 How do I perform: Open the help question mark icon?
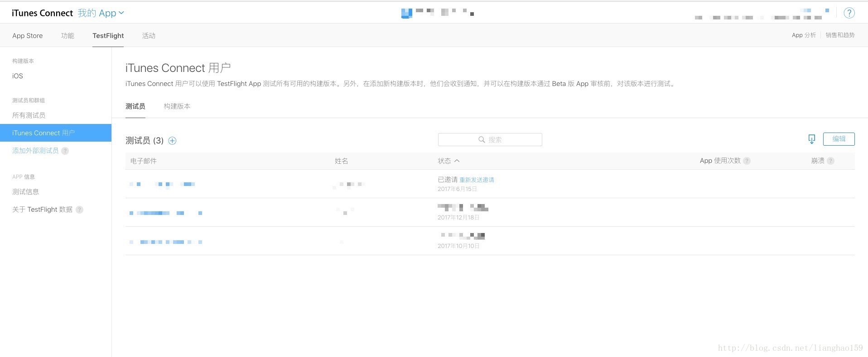point(849,13)
